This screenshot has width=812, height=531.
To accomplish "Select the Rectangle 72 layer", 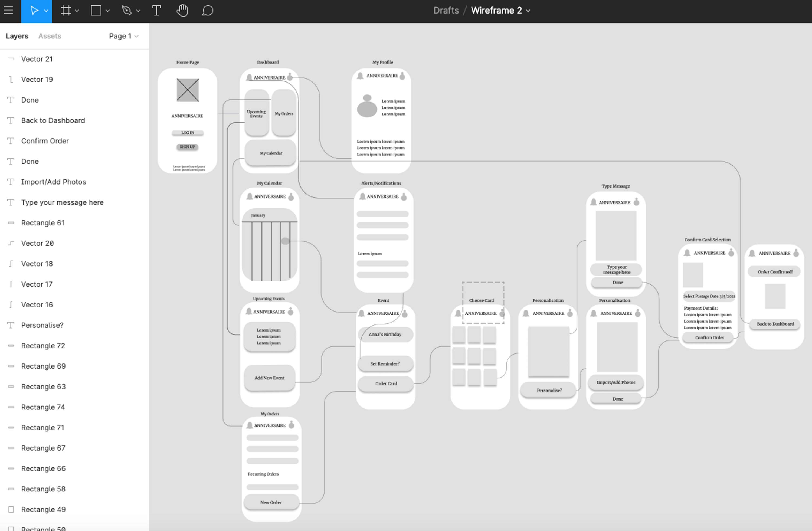I will point(74,345).
